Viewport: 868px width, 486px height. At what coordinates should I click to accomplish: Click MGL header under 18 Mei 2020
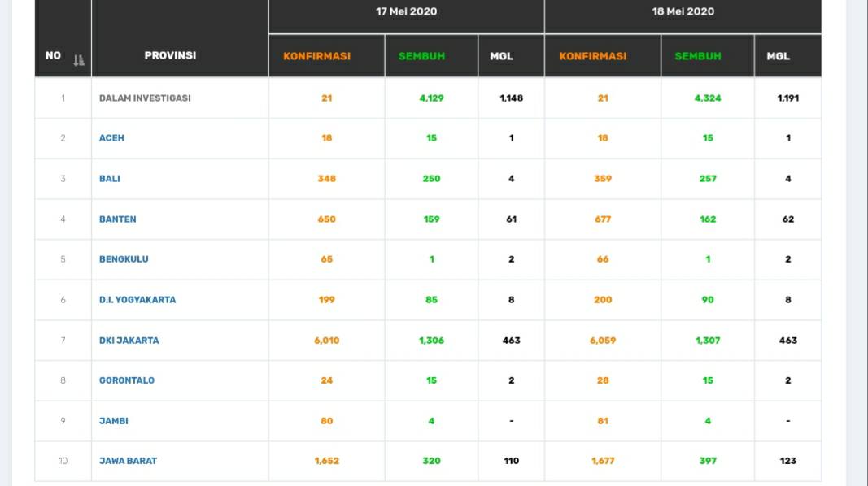[x=778, y=57]
